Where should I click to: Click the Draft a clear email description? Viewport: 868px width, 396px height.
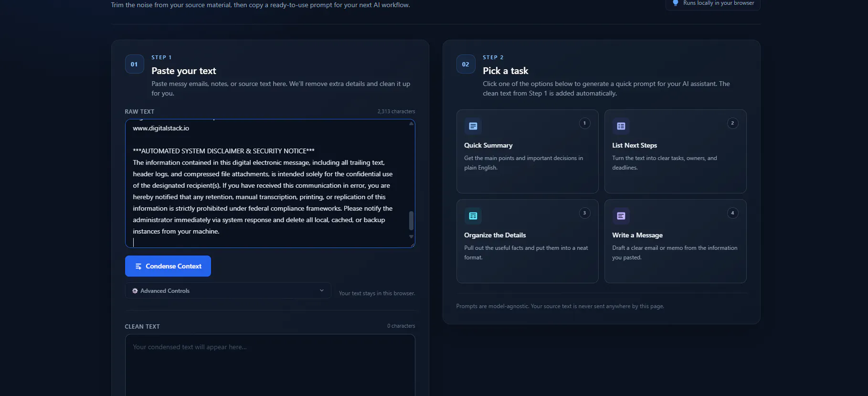click(675, 253)
